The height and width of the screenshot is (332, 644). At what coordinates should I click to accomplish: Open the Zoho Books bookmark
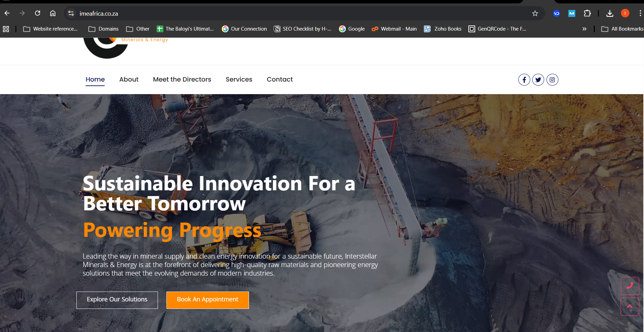[443, 29]
